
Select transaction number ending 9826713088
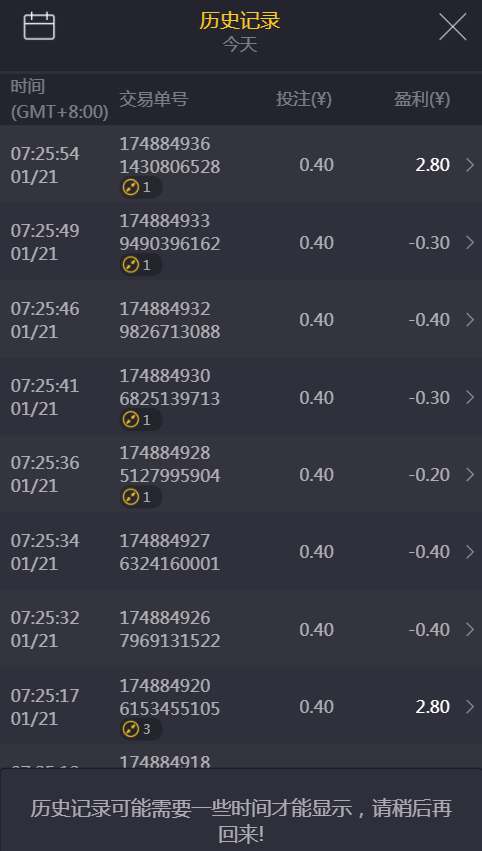170,320
